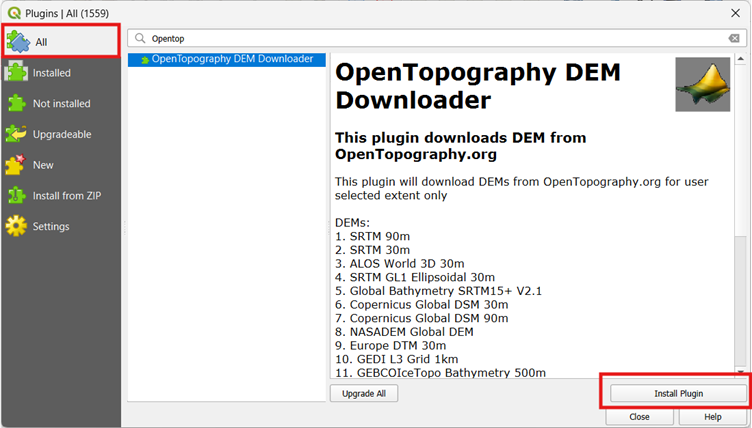752x428 pixels.
Task: Select OpenTopography DEM Downloader in list
Action: tap(231, 60)
